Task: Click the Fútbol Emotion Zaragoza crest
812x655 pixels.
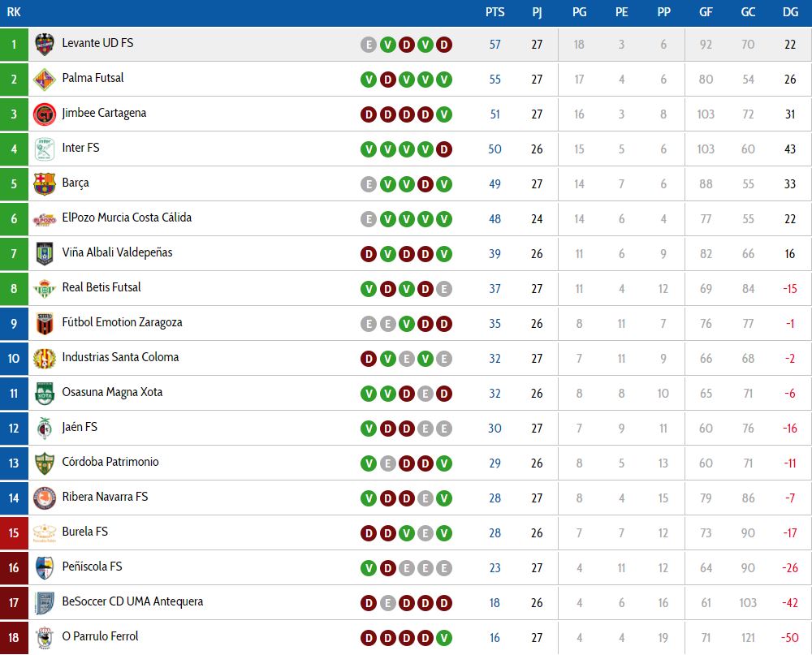Action: click(x=45, y=324)
